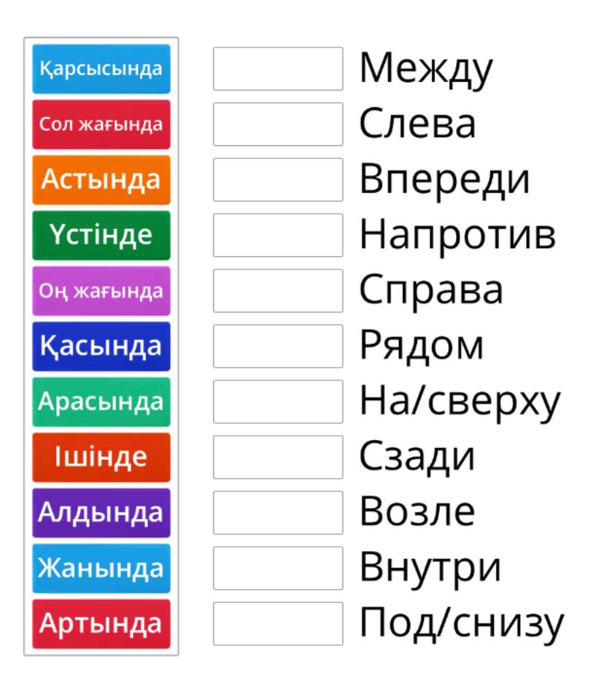Click the green Үстінде tile
The height and width of the screenshot is (700, 604).
101,236
